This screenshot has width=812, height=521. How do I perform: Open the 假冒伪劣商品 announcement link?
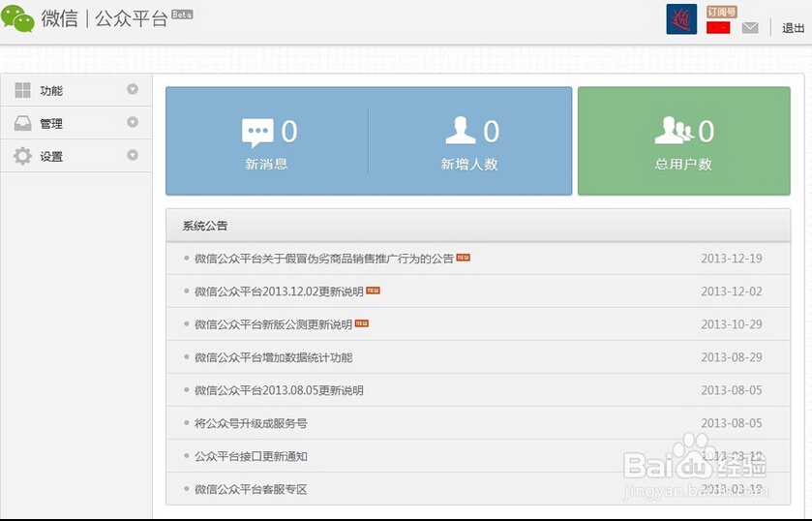(323, 259)
